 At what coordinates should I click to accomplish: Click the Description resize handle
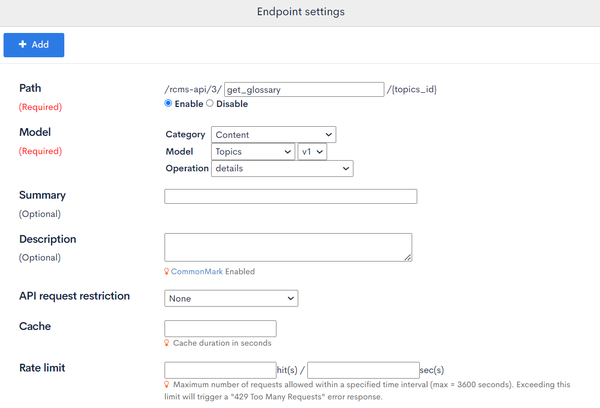point(408,258)
